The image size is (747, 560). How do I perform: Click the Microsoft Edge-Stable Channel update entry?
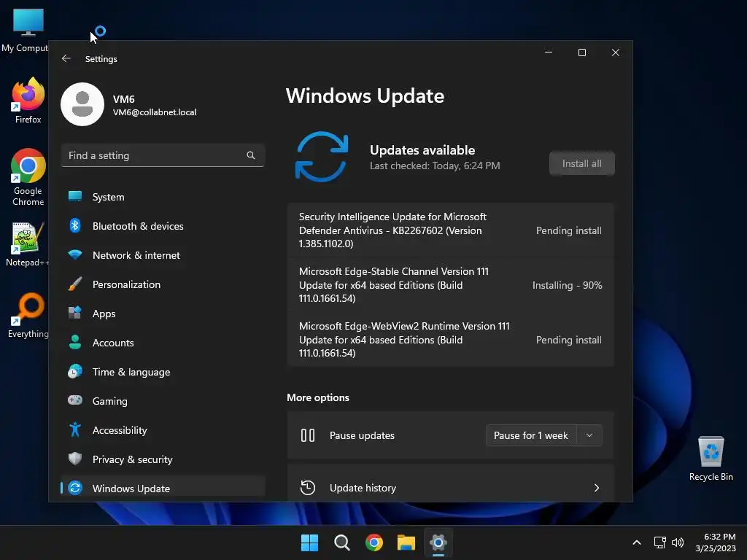click(x=450, y=285)
